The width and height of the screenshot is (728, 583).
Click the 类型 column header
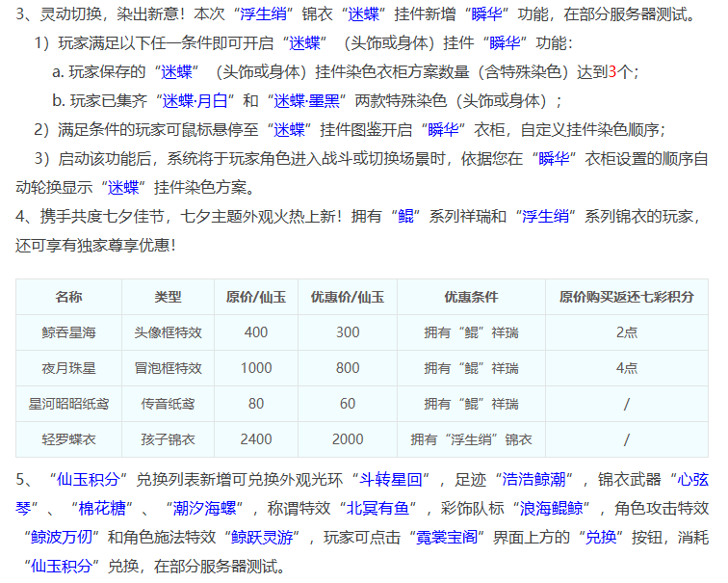(x=168, y=297)
